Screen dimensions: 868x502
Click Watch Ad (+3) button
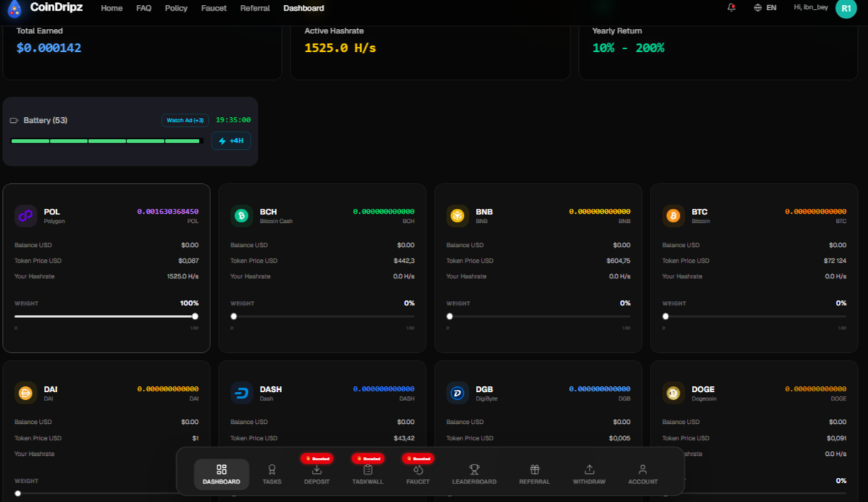[185, 121]
